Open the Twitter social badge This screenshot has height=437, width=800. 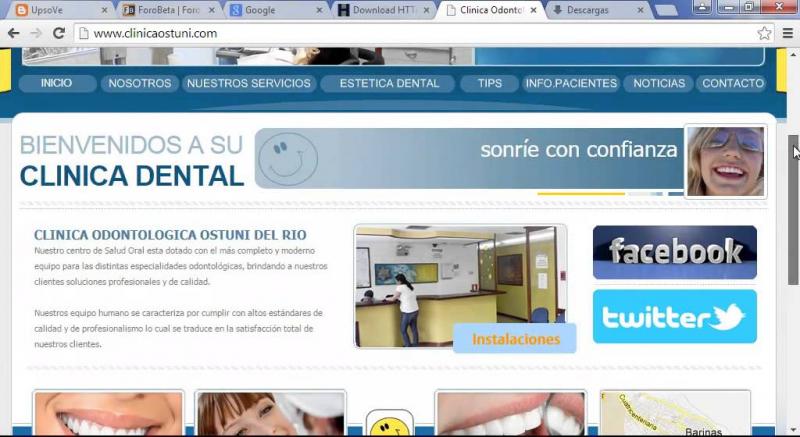coord(674,317)
